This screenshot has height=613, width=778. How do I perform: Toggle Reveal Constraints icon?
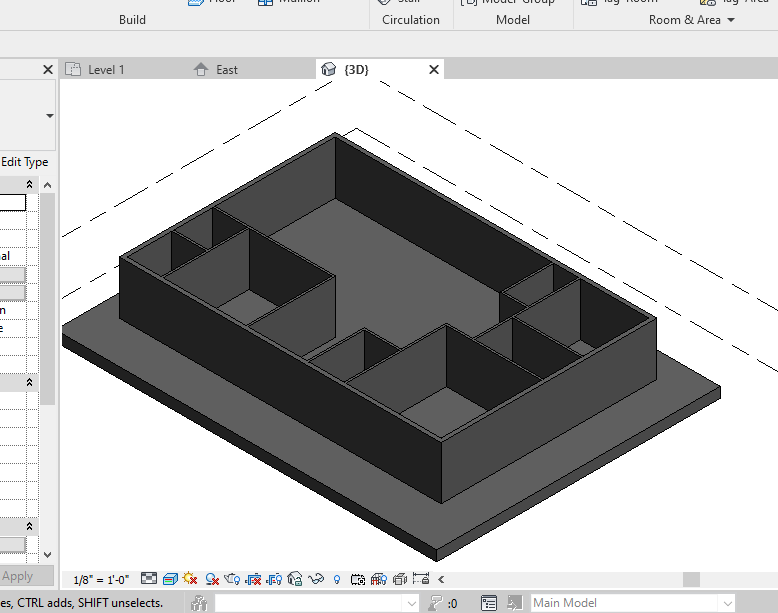421,578
